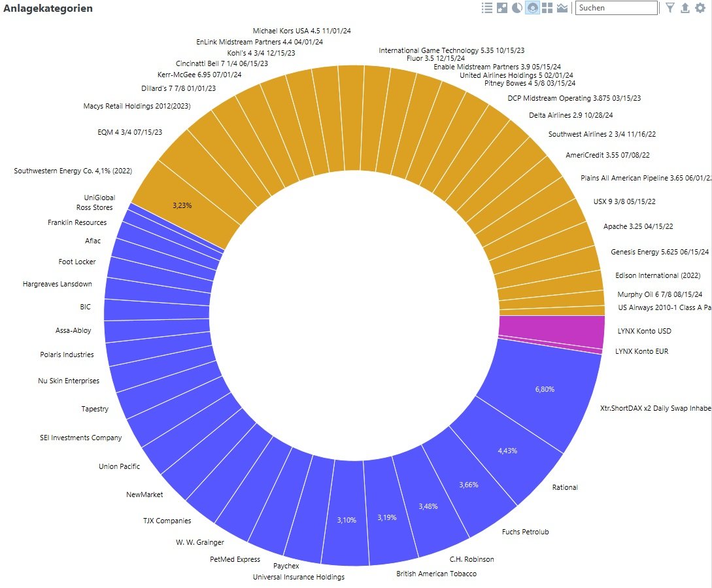Click the Anlagekategorien heading
The width and height of the screenshot is (712, 588).
click(48, 9)
